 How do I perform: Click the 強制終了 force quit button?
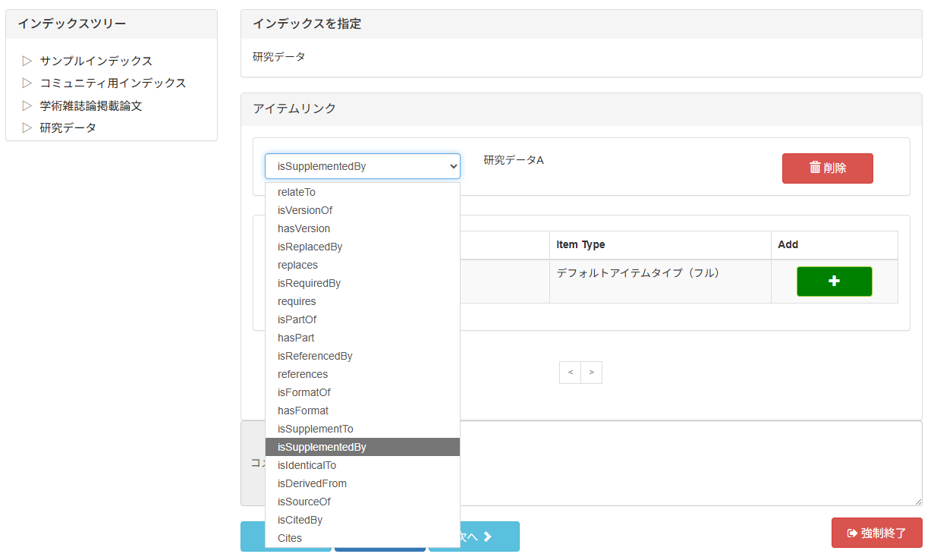click(x=876, y=533)
